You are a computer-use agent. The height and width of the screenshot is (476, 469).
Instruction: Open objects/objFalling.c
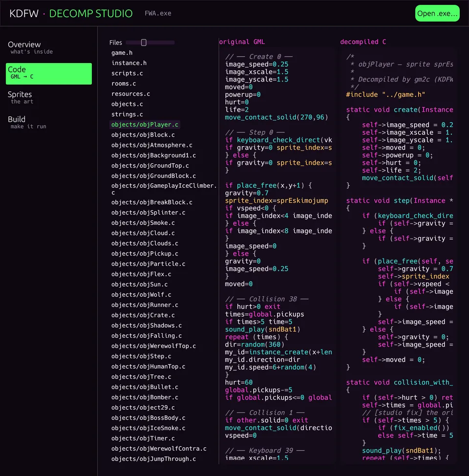tap(146, 336)
